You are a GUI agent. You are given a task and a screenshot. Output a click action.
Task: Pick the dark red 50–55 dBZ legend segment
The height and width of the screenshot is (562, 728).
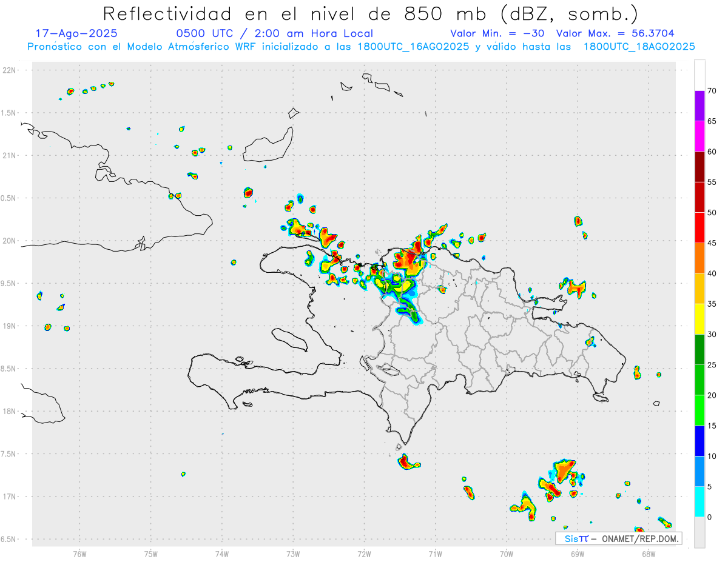(x=699, y=197)
